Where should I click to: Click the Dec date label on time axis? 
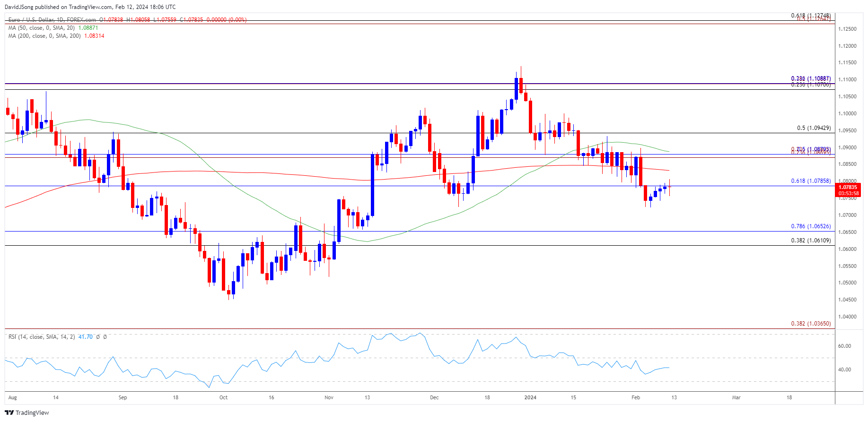pyautogui.click(x=434, y=397)
